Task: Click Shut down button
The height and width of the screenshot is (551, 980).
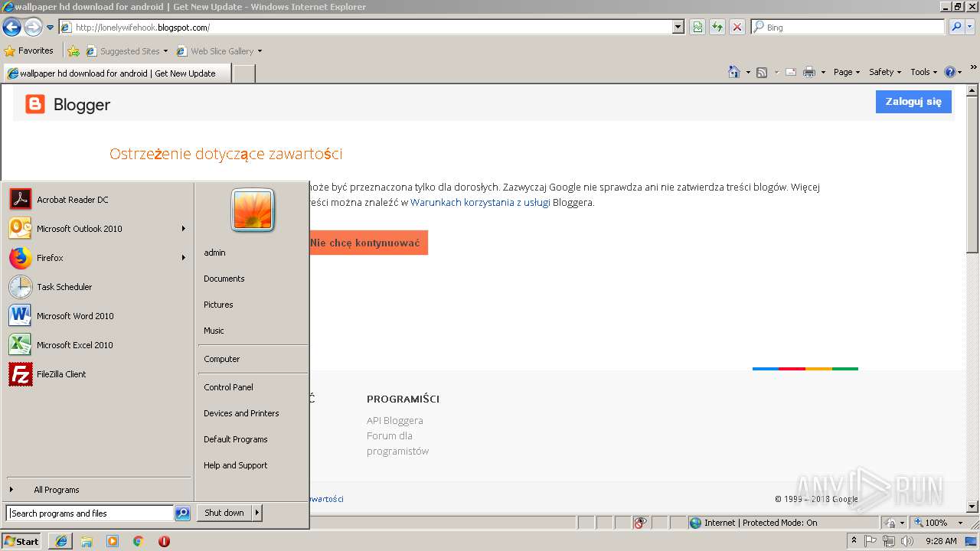Action: pyautogui.click(x=224, y=513)
